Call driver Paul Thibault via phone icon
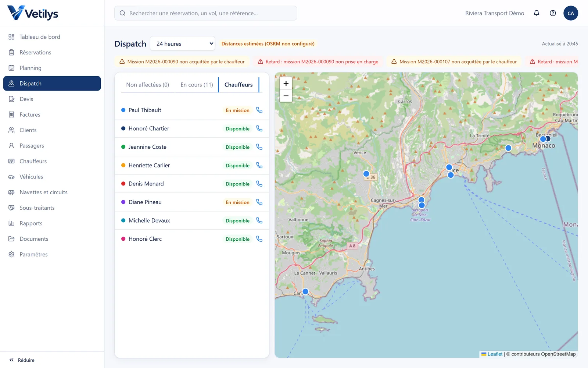Viewport: 588px width, 368px height. [x=259, y=110]
